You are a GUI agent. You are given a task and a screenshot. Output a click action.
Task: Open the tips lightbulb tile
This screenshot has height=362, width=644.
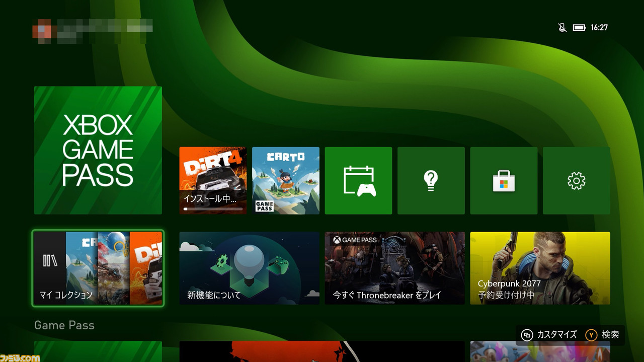[x=431, y=181]
